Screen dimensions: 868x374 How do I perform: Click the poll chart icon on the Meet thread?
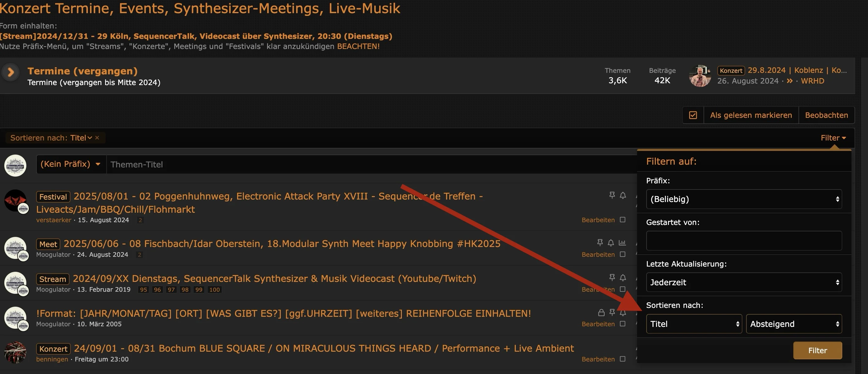point(622,242)
